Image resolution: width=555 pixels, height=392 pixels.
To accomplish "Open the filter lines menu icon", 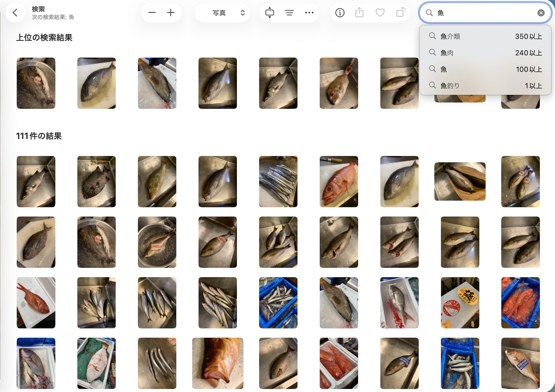I will (289, 13).
